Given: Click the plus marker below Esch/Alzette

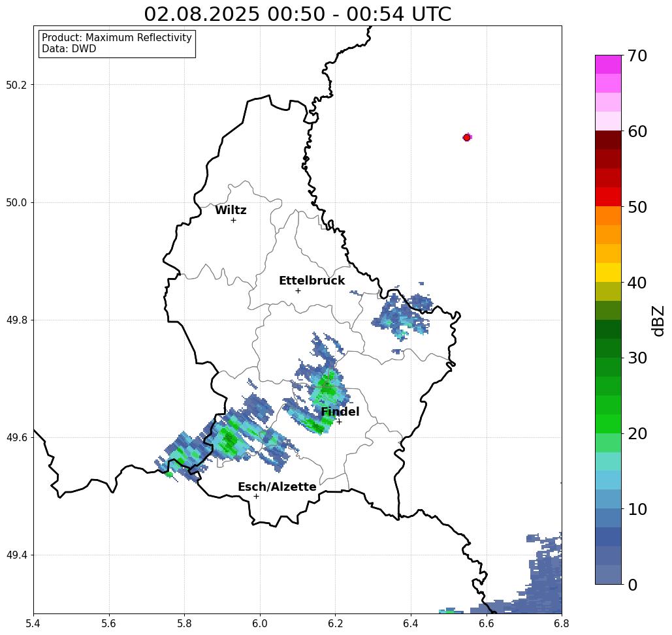Looking at the screenshot, I should (x=256, y=496).
